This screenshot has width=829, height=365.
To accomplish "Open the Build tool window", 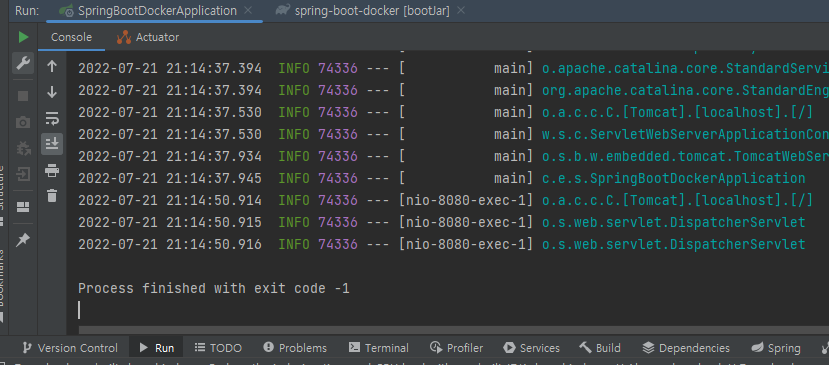I will coord(600,348).
